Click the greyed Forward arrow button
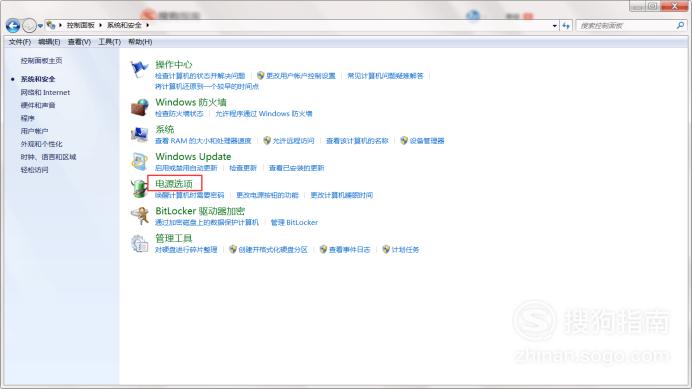 (x=29, y=26)
